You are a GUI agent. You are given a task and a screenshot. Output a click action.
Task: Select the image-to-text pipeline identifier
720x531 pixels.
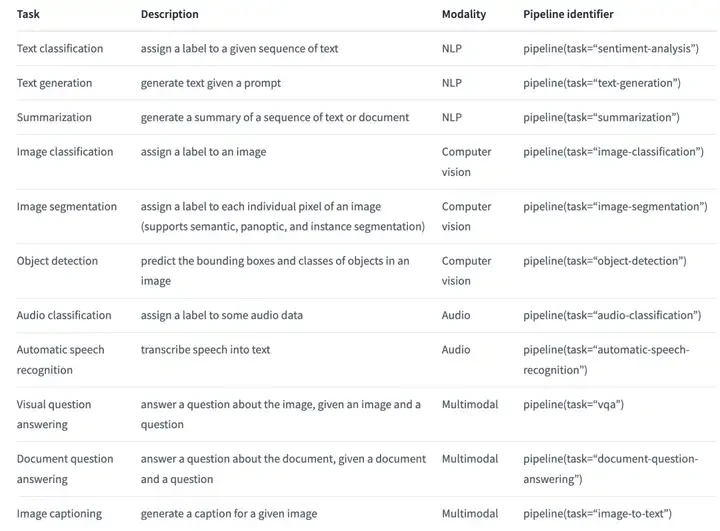click(597, 514)
